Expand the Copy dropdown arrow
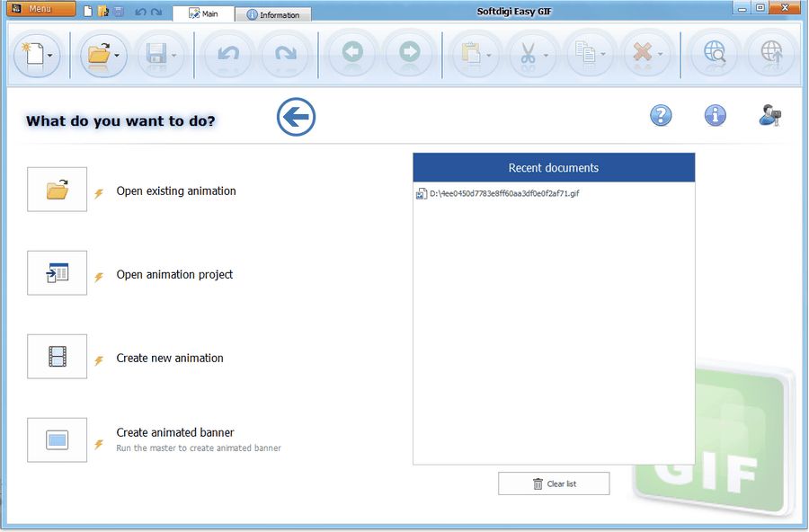This screenshot has height=532, width=809. click(603, 54)
